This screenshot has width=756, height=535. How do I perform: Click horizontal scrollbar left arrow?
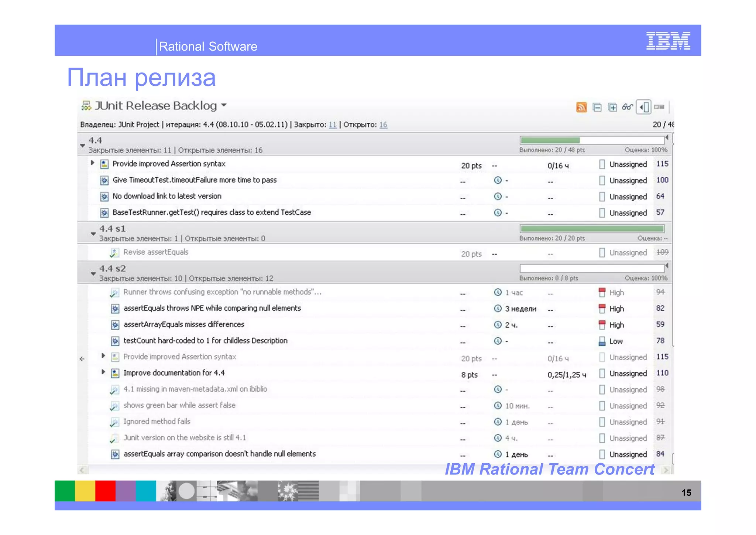pyautogui.click(x=83, y=470)
